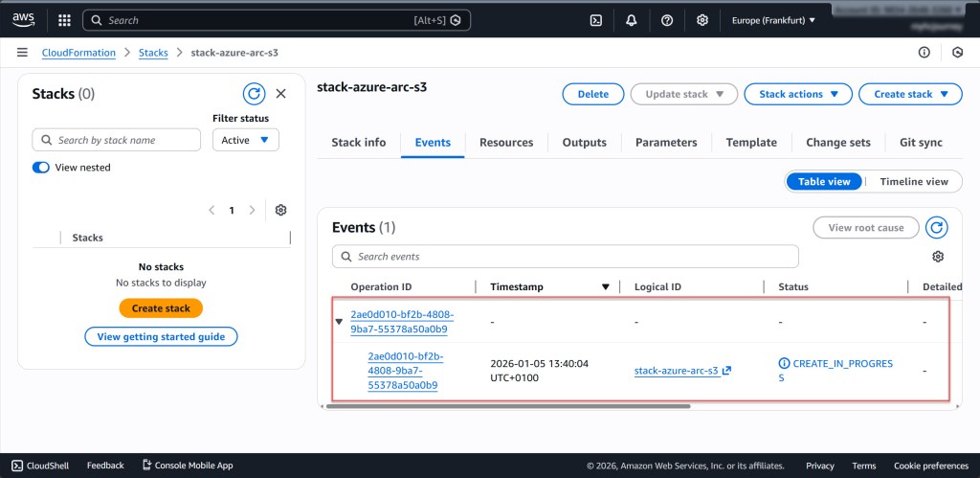Screen dimensions: 980x478
Task: Refresh the Stacks list
Action: [254, 94]
